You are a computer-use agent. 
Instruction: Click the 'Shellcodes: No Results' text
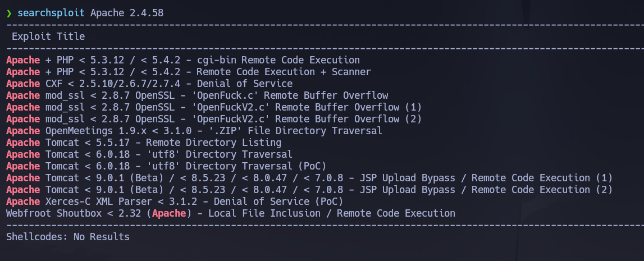(x=68, y=237)
